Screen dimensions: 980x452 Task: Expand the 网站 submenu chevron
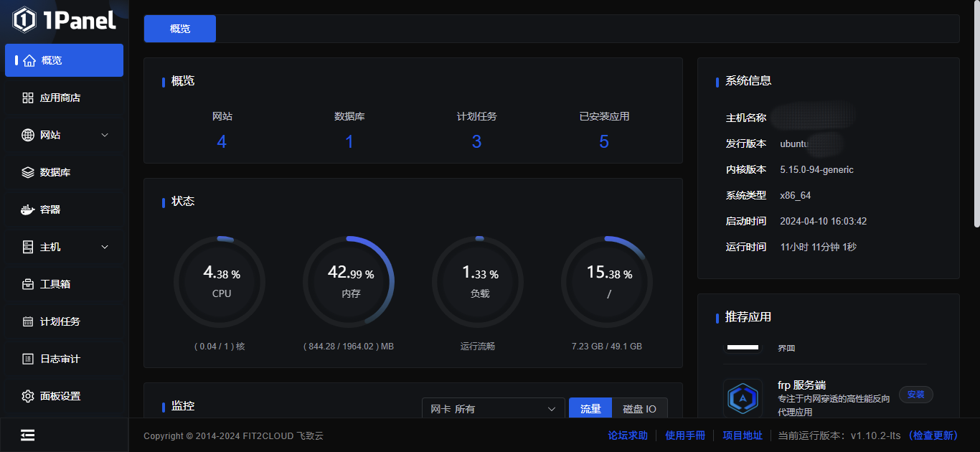click(105, 135)
